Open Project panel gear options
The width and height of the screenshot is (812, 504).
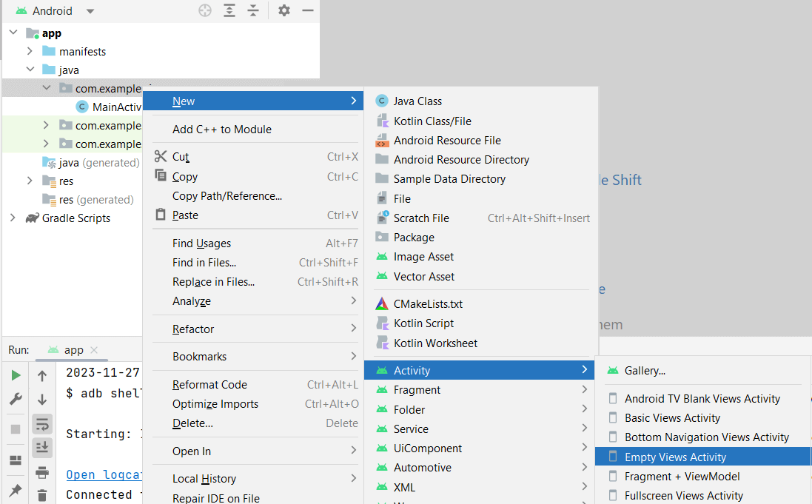pos(284,10)
